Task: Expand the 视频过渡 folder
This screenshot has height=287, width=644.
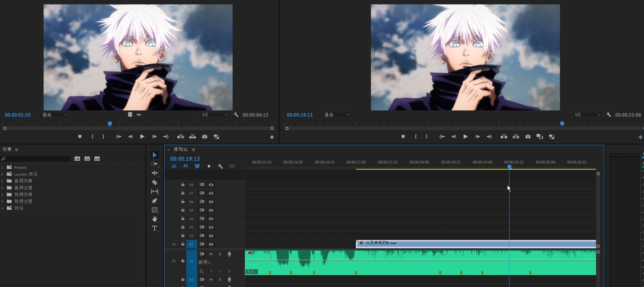Action: pos(2,201)
